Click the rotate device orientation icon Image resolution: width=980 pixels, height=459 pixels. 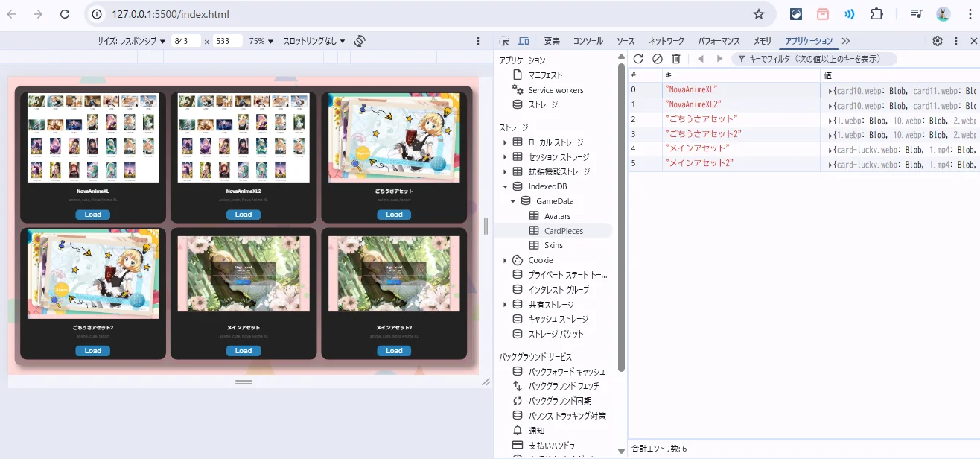(x=360, y=41)
